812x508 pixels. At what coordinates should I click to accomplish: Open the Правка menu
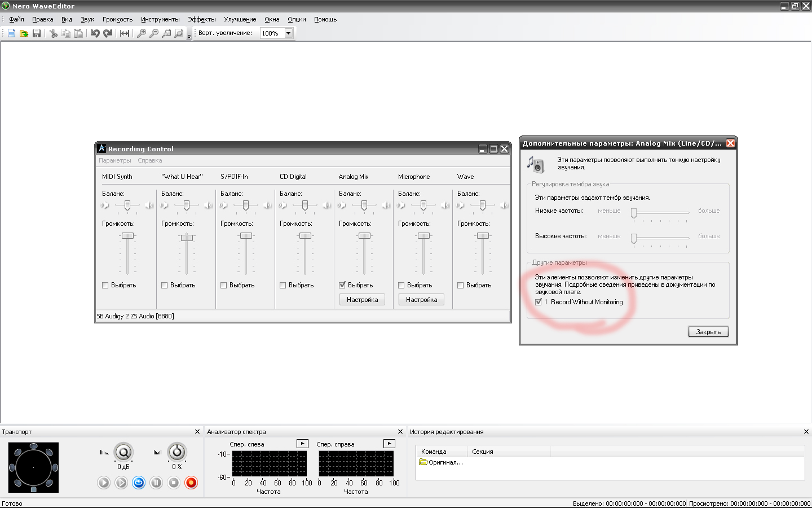(43, 19)
